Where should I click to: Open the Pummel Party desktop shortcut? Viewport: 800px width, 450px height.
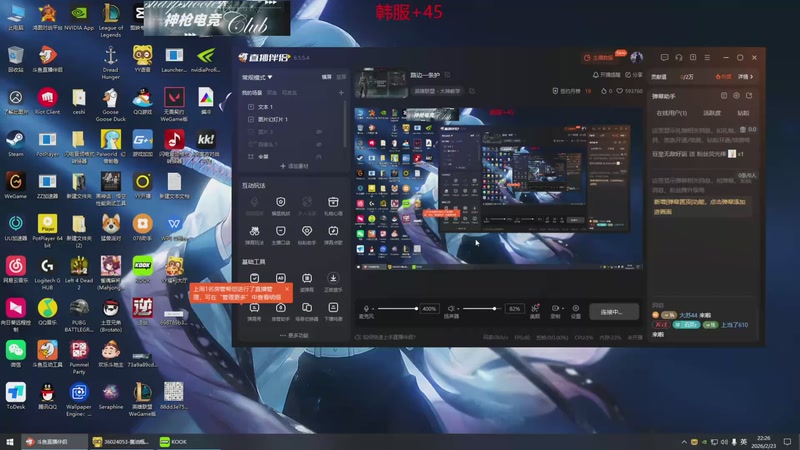[79, 357]
